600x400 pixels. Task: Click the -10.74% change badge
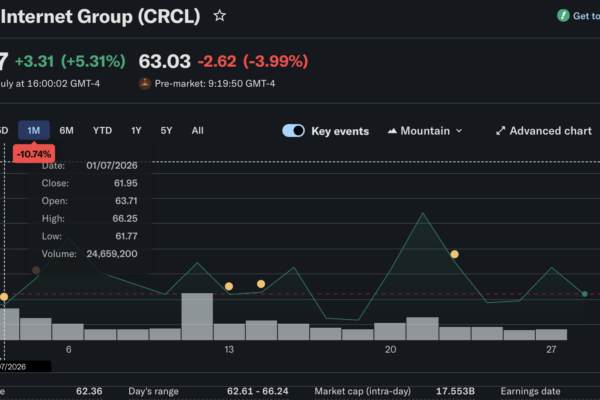(x=34, y=154)
